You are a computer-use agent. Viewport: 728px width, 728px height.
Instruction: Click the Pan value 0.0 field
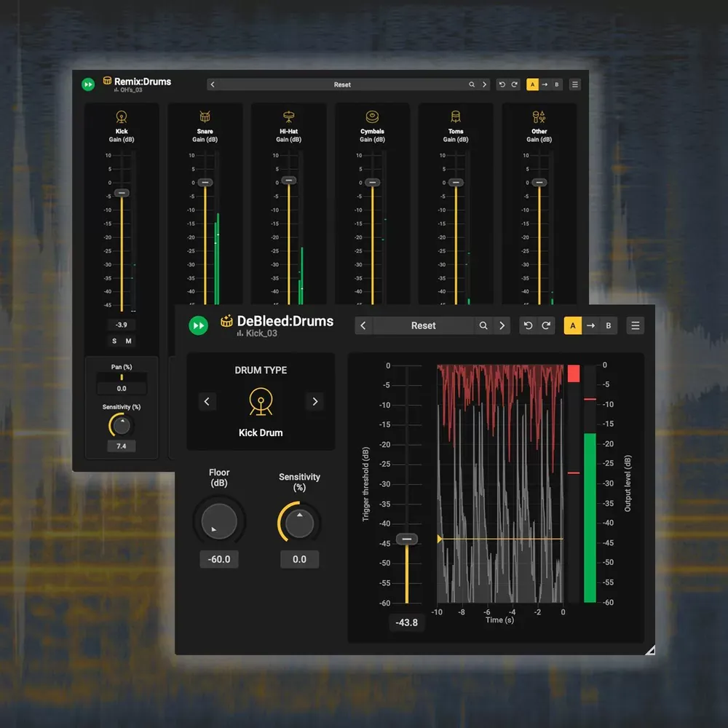coord(122,389)
